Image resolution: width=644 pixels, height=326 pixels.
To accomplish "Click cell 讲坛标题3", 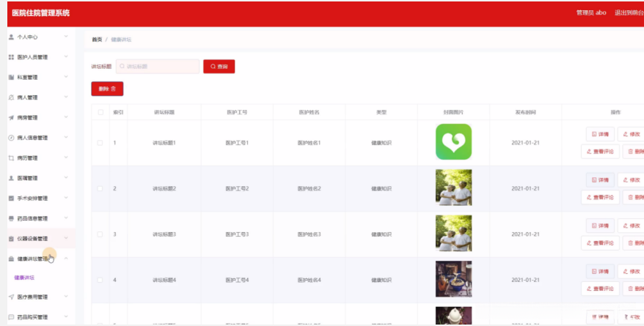I will click(164, 234).
